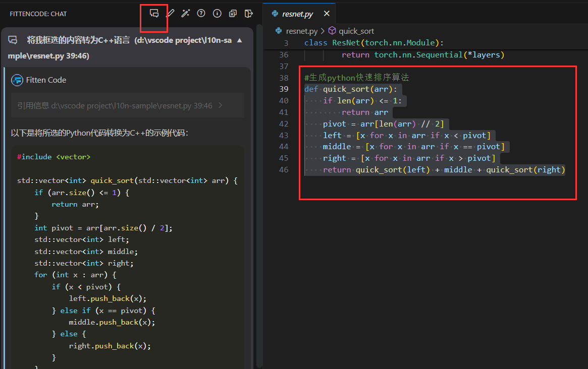Select the resnet.py editor tab
The image size is (588, 369).
(297, 14)
